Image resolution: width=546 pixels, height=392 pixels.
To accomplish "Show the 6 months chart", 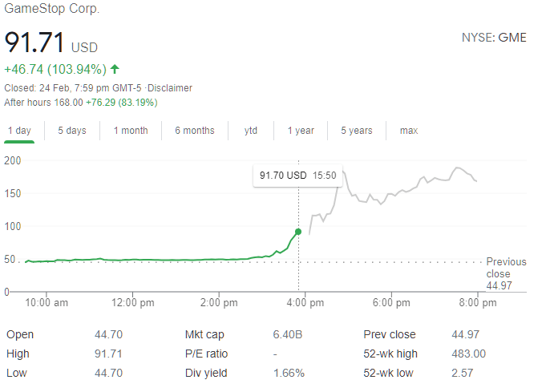I will [x=195, y=131].
